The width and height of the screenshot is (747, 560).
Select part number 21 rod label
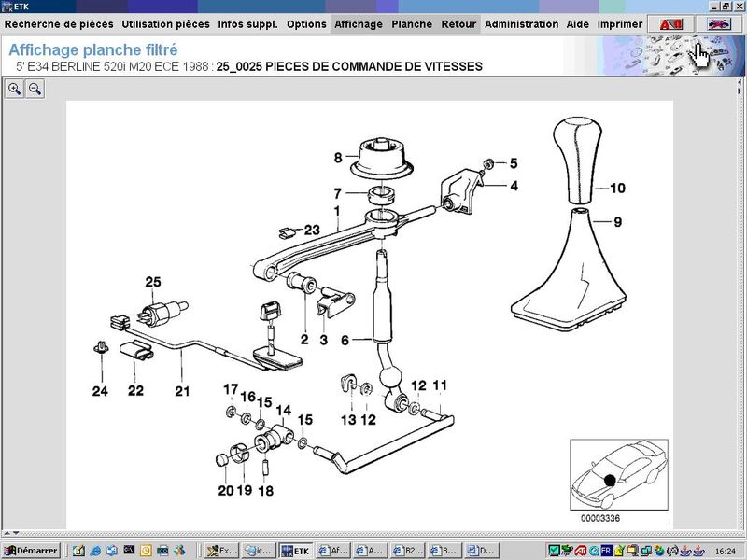tap(182, 391)
